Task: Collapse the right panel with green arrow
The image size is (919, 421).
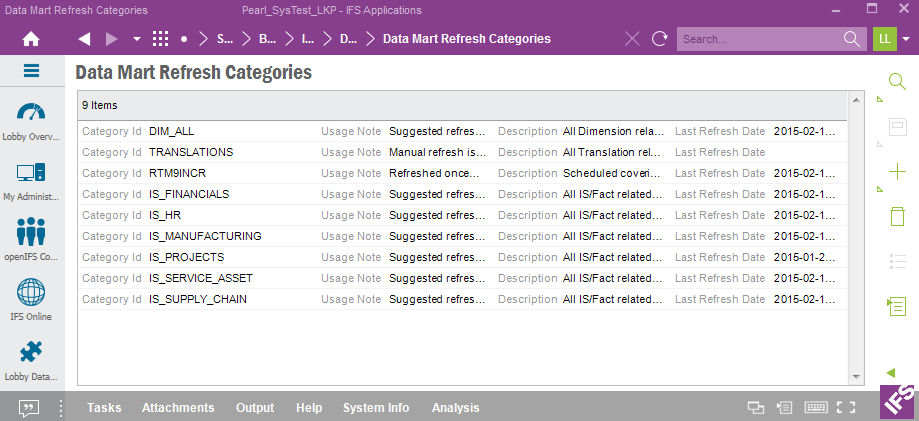Action: click(x=891, y=373)
